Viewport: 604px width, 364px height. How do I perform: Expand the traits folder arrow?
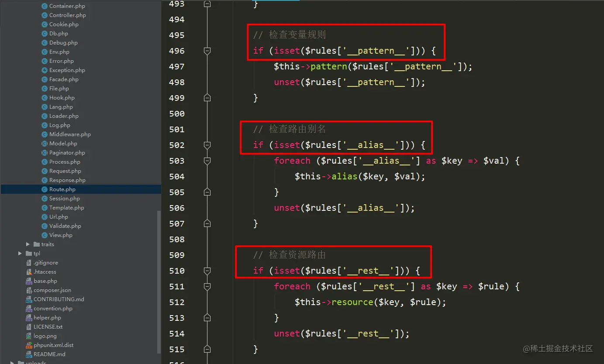point(28,244)
